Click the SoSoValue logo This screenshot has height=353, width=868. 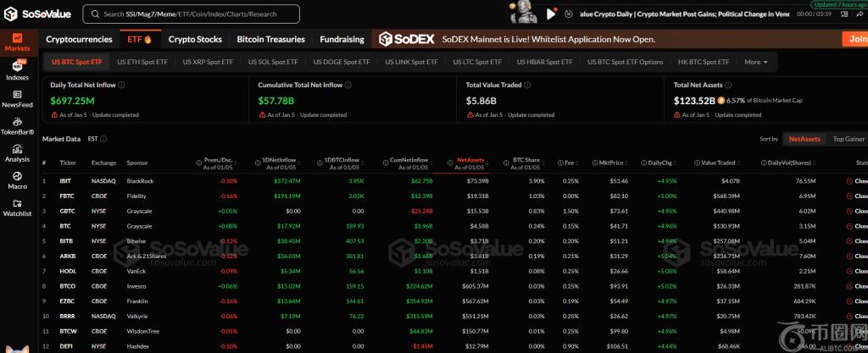(37, 14)
